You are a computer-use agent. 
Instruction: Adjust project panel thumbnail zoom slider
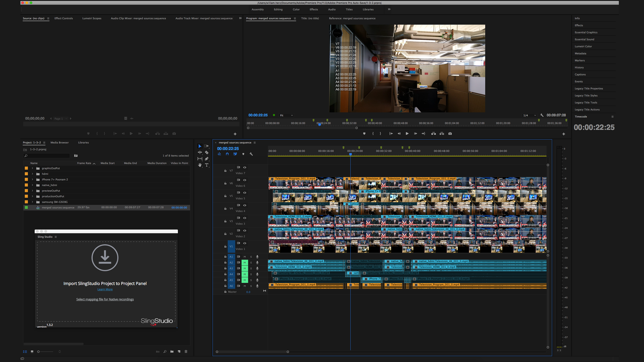click(x=39, y=351)
